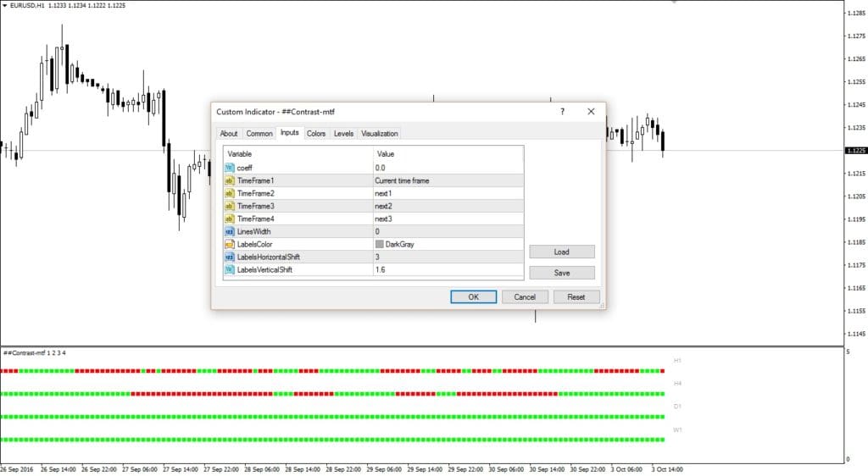Edit the LinesWidth value 0
This screenshot has height=476, width=868.
(x=448, y=231)
